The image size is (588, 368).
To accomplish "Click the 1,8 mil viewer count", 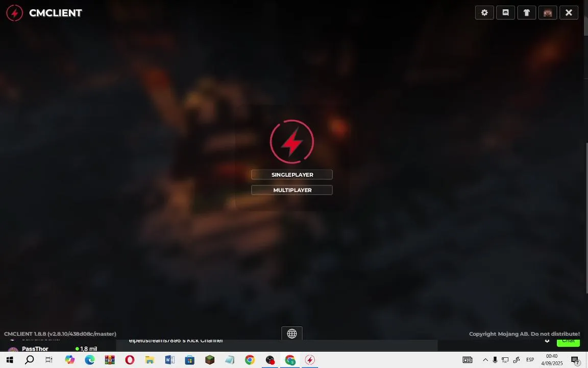I will [87, 349].
